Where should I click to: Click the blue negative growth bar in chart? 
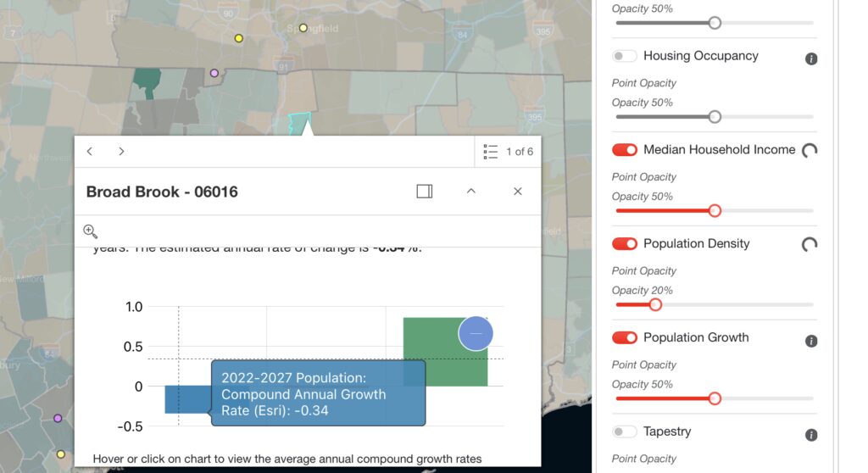[185, 399]
